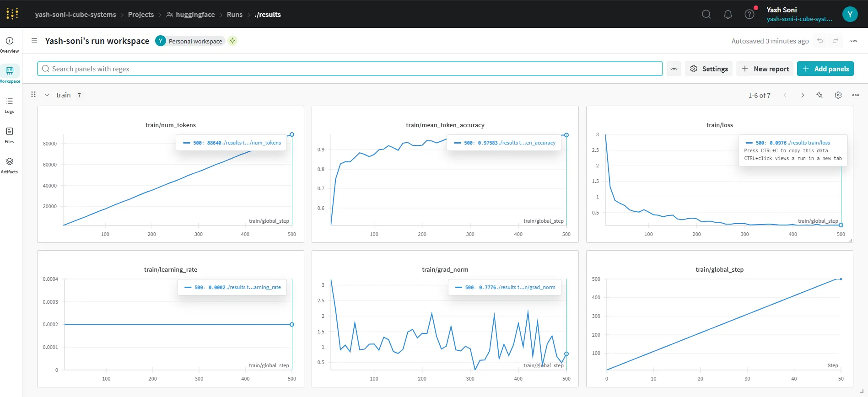The height and width of the screenshot is (397, 868).
Task: Click the undo arrow icon
Action: pos(820,41)
